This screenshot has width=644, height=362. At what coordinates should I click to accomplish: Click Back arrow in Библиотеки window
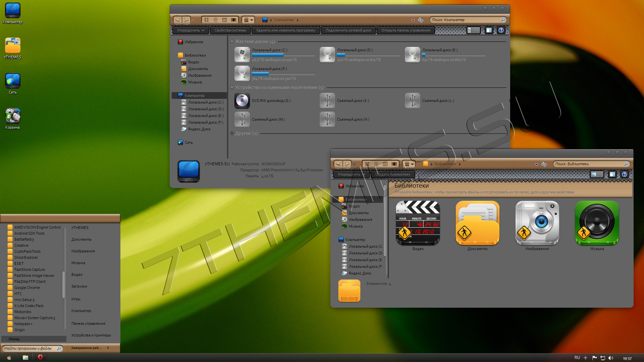(338, 164)
